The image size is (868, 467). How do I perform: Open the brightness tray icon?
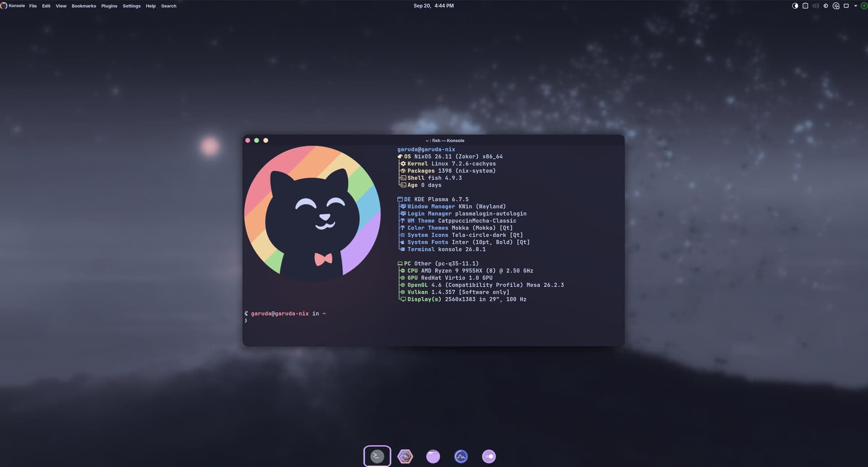click(826, 6)
